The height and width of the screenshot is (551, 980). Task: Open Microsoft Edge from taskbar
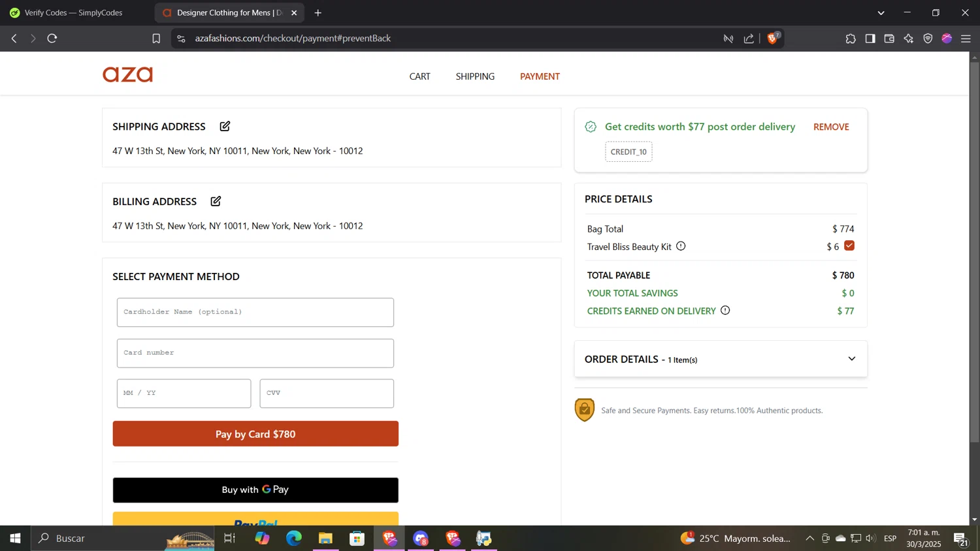[294, 538]
